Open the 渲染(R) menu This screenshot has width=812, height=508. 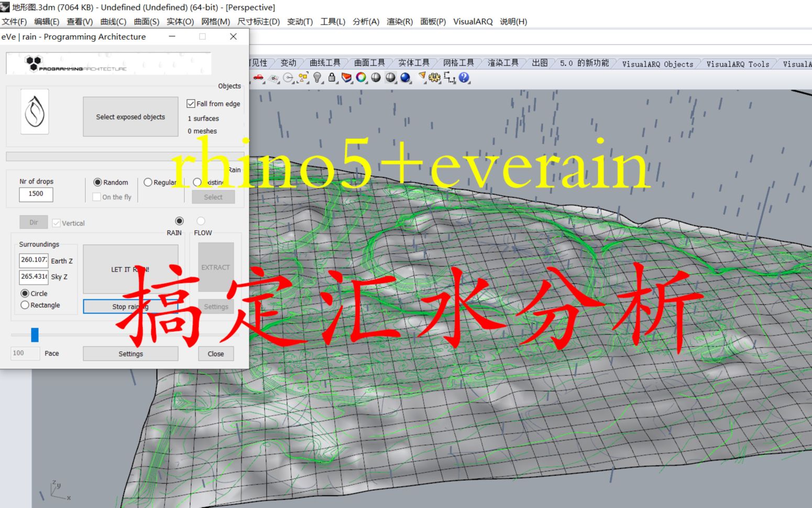(x=400, y=21)
